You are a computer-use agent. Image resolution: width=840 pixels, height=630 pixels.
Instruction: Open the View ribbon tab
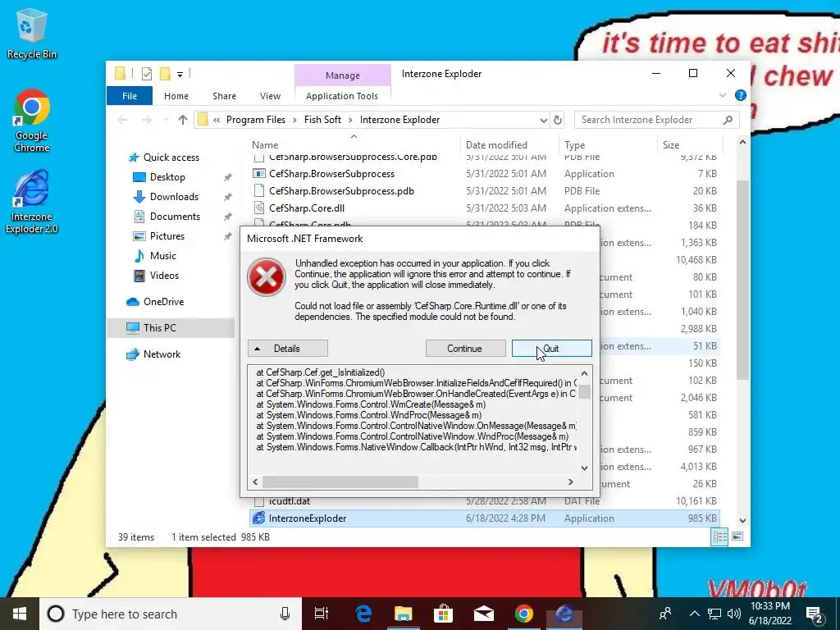pyautogui.click(x=270, y=96)
